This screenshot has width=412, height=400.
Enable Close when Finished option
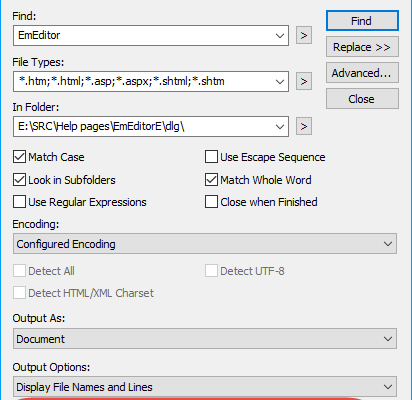[211, 202]
